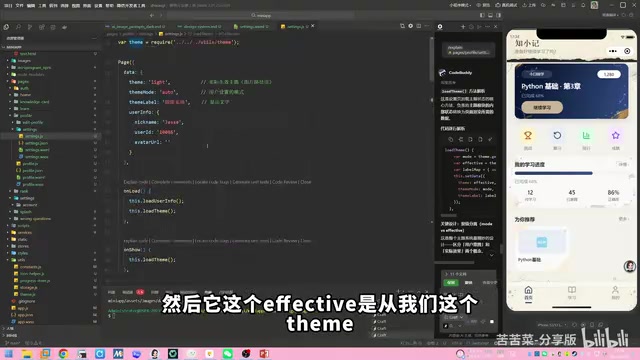640x360 pixels.
Task: Tap the review refresh icon in simulator
Action: 557,136
